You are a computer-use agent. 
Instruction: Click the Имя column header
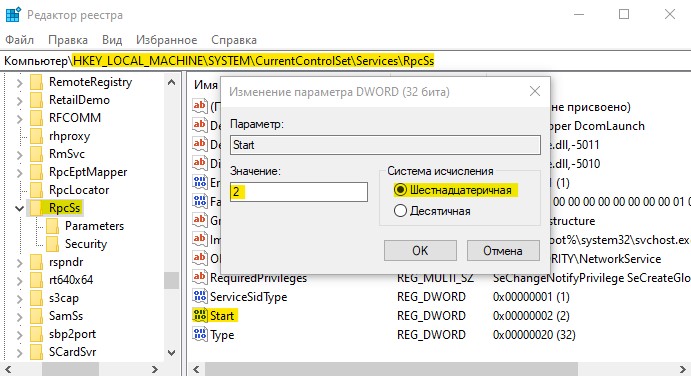[206, 85]
